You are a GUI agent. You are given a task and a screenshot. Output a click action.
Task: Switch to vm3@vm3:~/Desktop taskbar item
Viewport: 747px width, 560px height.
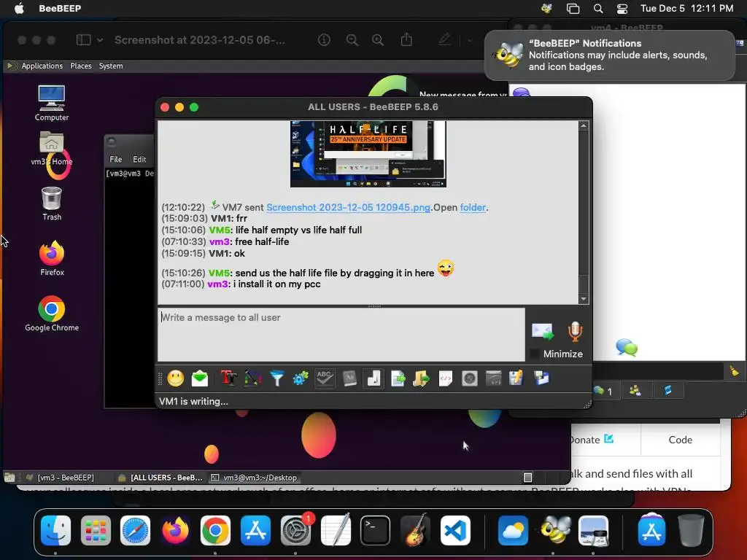pyautogui.click(x=255, y=478)
